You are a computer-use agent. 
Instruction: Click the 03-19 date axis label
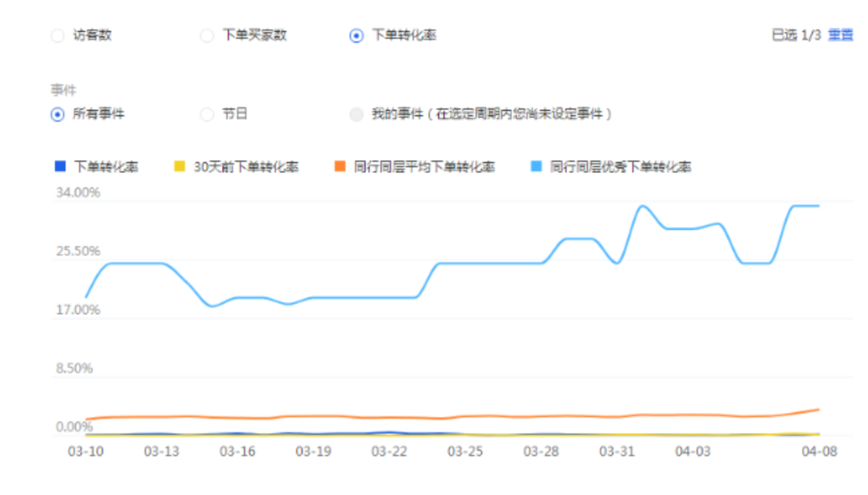313,452
